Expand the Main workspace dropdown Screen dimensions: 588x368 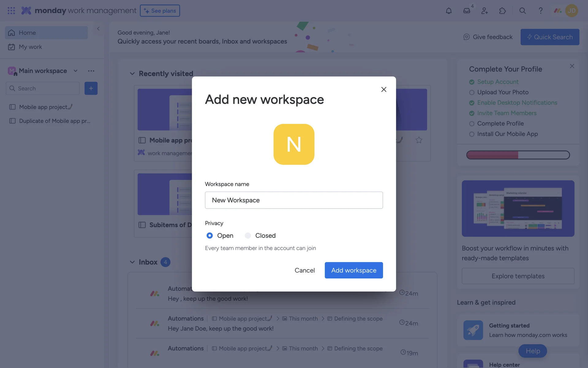[75, 71]
